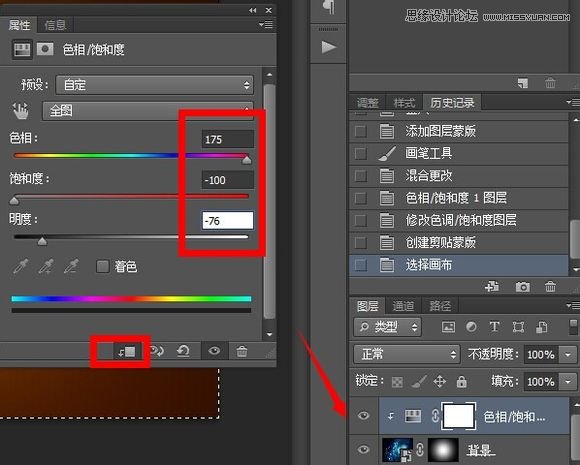580x465 pixels.
Task: Open the Layers panel flyout menu
Action: (x=573, y=306)
